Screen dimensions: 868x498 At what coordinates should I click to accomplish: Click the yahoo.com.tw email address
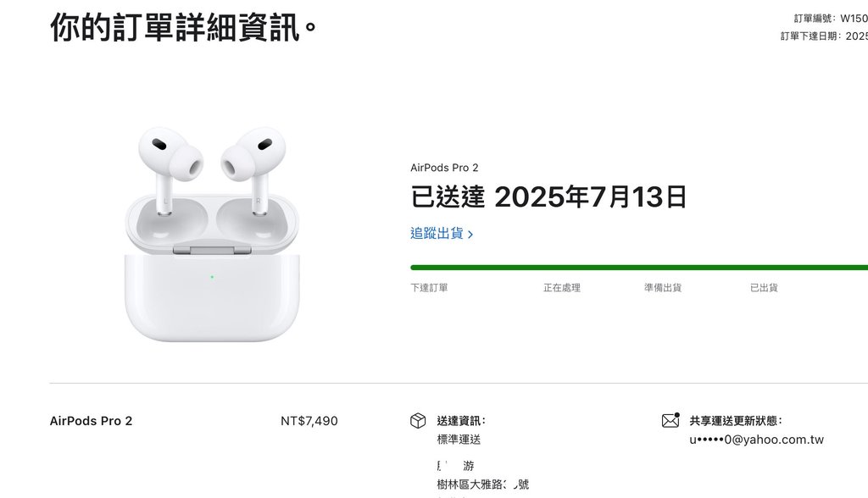pyautogui.click(x=757, y=440)
